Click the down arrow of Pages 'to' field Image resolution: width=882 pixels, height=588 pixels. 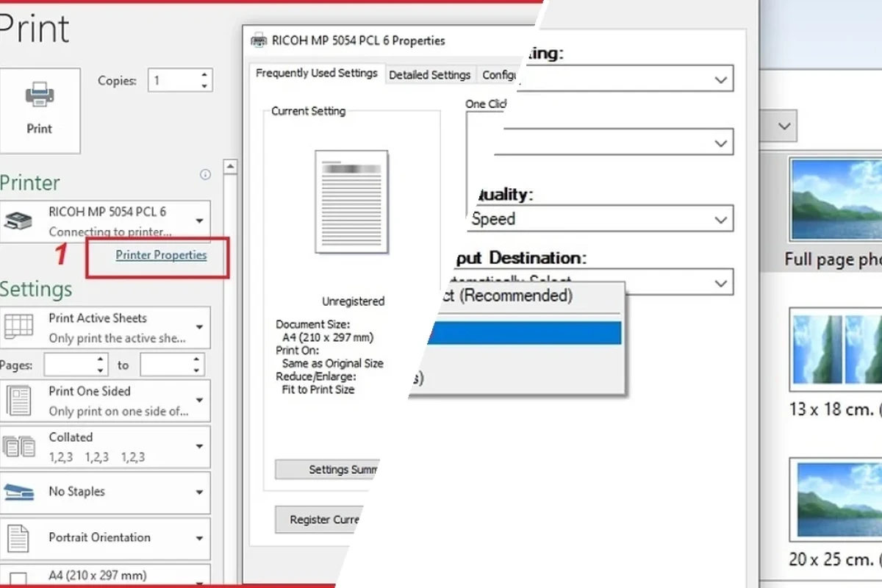(x=197, y=370)
